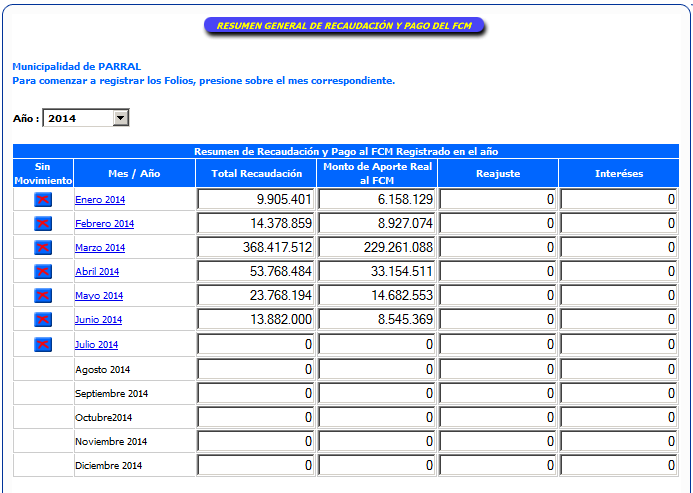Click the Diciembre 2014 row label
The image size is (693, 493).
108,465
